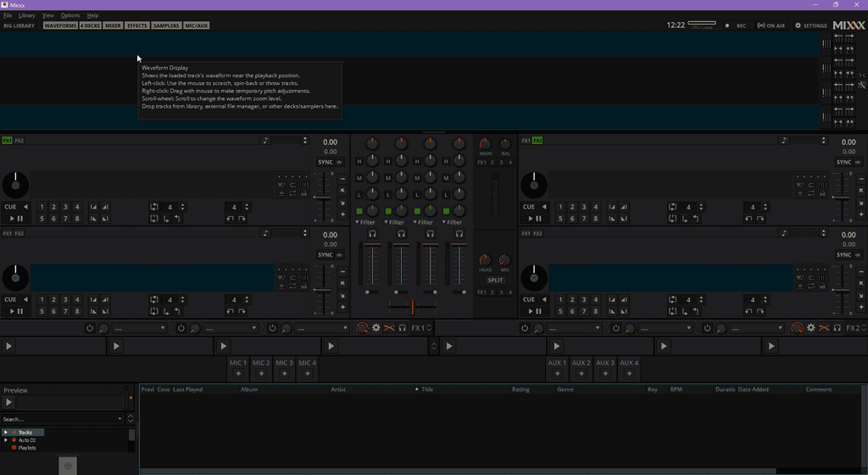868x475 pixels.
Task: Click the sync leader crown on the top-left deck
Action: pos(339,162)
